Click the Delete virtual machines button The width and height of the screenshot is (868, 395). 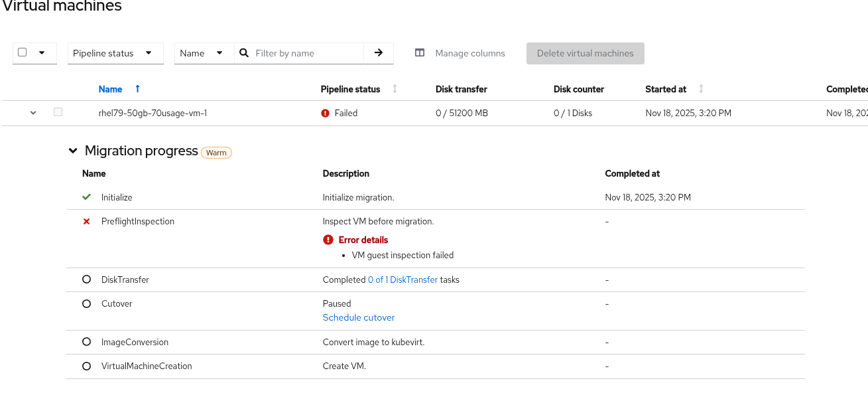point(585,53)
